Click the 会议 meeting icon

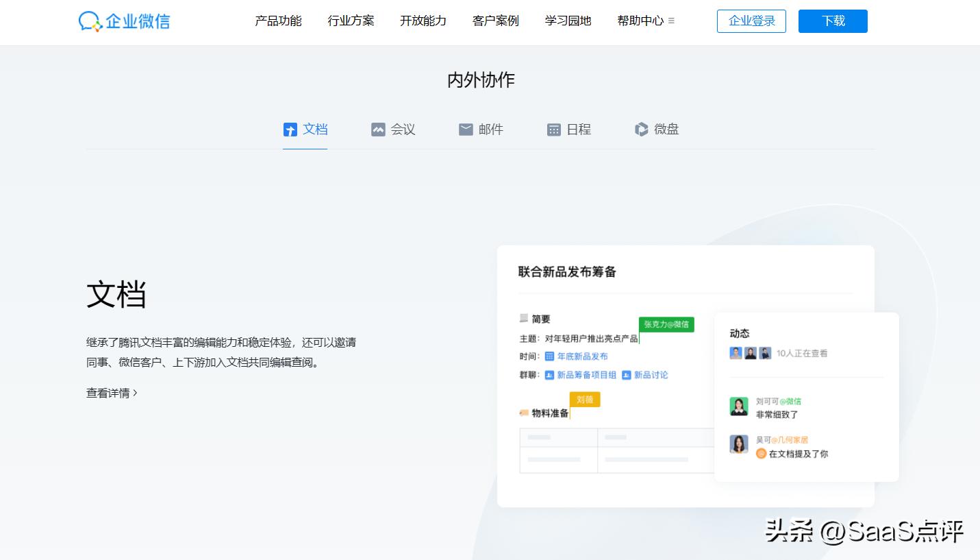tap(378, 129)
